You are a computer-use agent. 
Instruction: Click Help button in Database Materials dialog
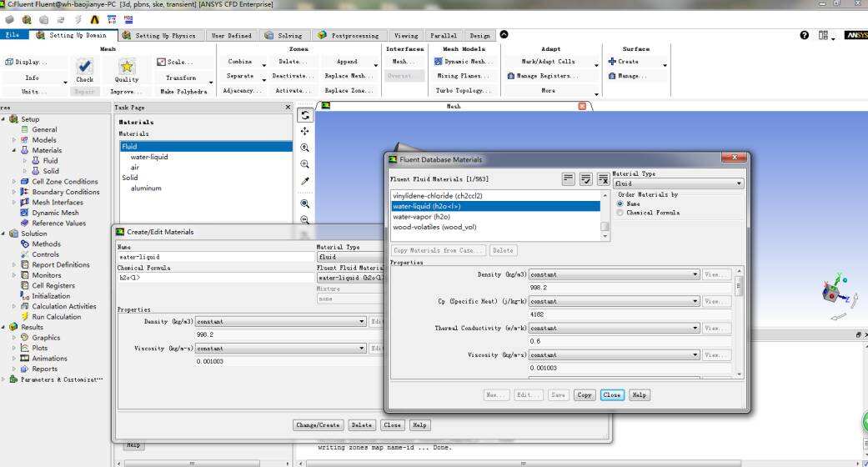coord(640,395)
